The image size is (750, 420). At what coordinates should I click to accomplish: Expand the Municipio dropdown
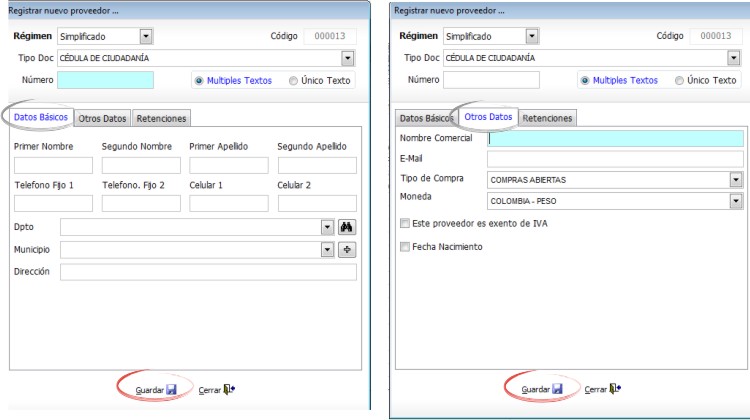327,249
